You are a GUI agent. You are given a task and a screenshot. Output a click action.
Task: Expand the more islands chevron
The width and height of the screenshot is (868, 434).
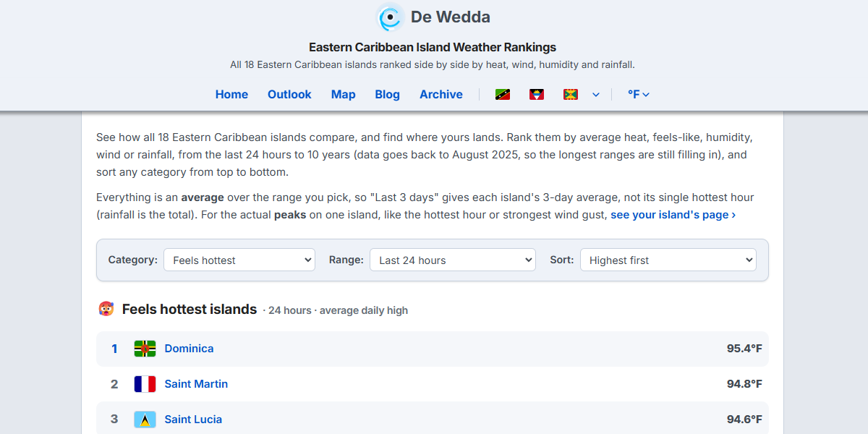coord(596,95)
